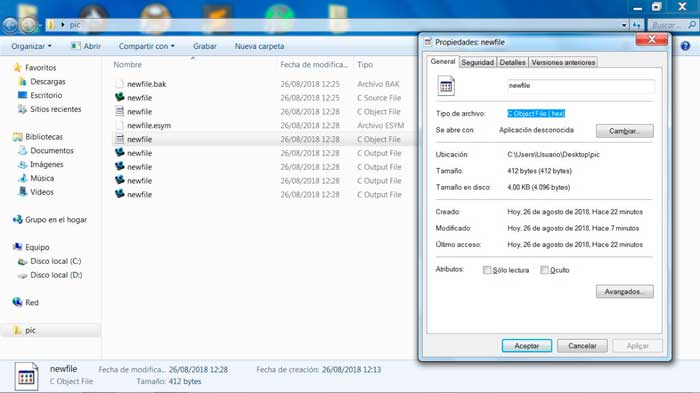Switch to the Detalles tab
This screenshot has height=393, width=700.
click(x=512, y=63)
